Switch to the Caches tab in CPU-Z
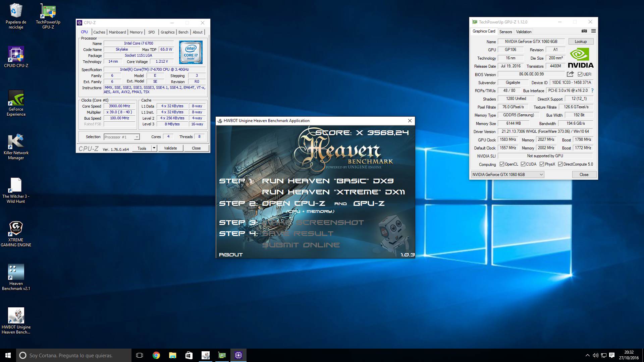Image resolution: width=644 pixels, height=362 pixels. coord(99,32)
